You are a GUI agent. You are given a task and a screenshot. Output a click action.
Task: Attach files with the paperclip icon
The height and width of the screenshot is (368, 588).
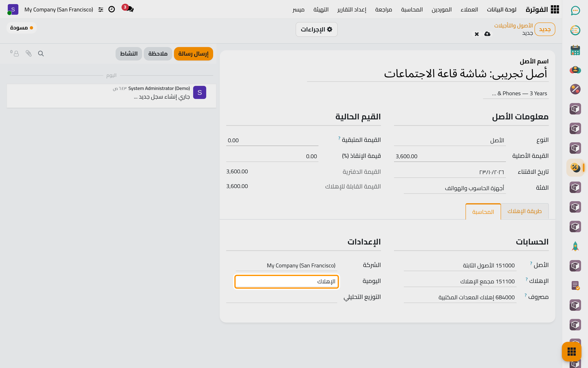tap(28, 54)
